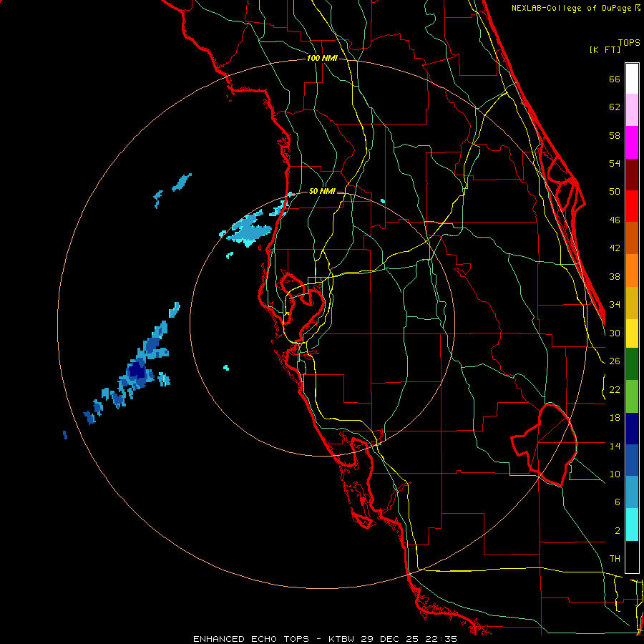The height and width of the screenshot is (644, 644).
Task: Click the 'KTBW' station identifier
Action: tap(343, 639)
